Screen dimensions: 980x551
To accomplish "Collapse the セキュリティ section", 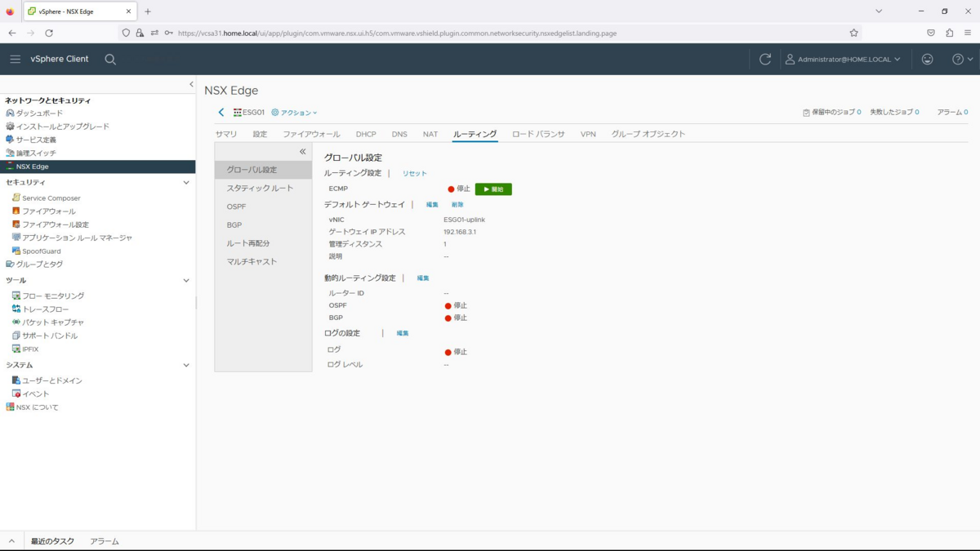I will [x=186, y=183].
